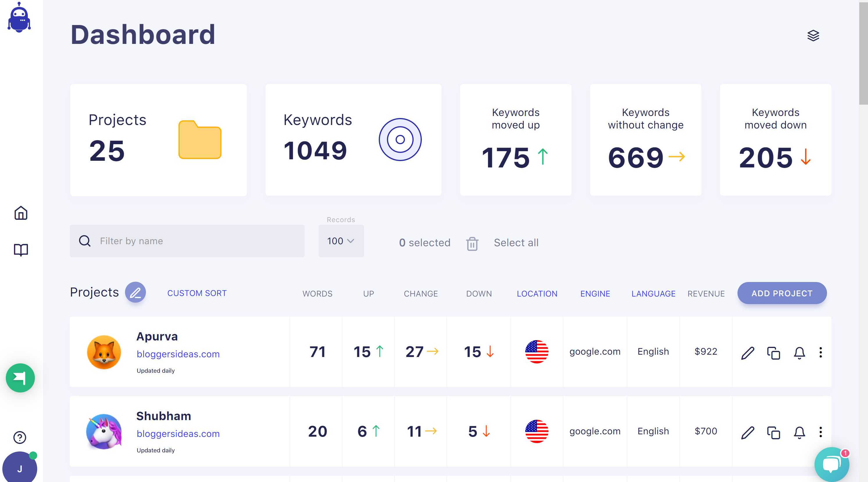Open the Records 100 dropdown
Image resolution: width=868 pixels, height=482 pixels.
point(341,241)
